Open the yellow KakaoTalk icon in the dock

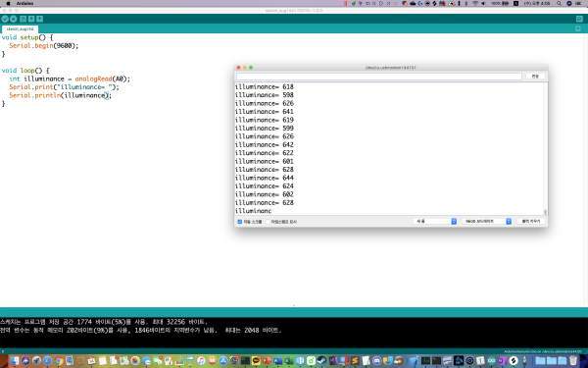(256, 361)
